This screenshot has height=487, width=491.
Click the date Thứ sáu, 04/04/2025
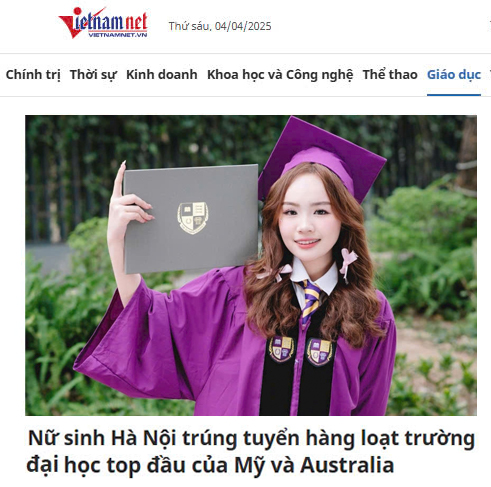click(220, 26)
